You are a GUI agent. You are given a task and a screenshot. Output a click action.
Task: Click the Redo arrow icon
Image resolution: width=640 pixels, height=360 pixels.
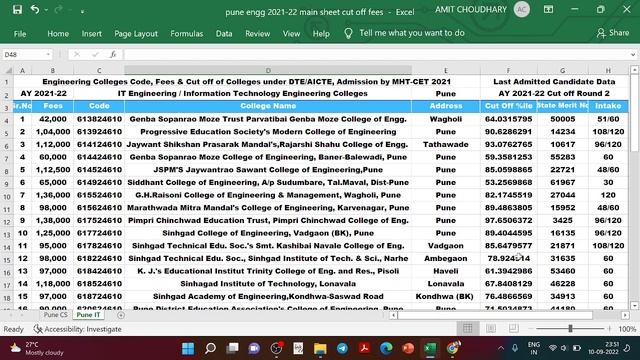[x=58, y=10]
